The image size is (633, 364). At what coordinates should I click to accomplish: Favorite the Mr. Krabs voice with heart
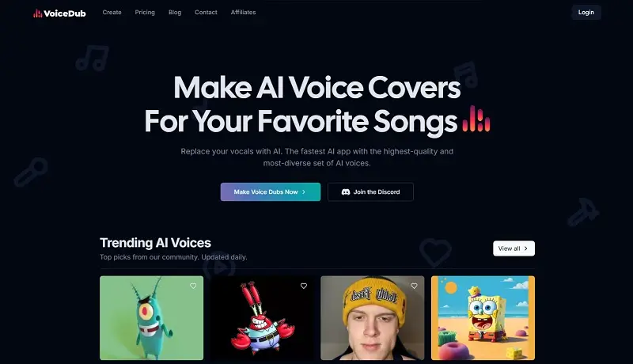304,286
